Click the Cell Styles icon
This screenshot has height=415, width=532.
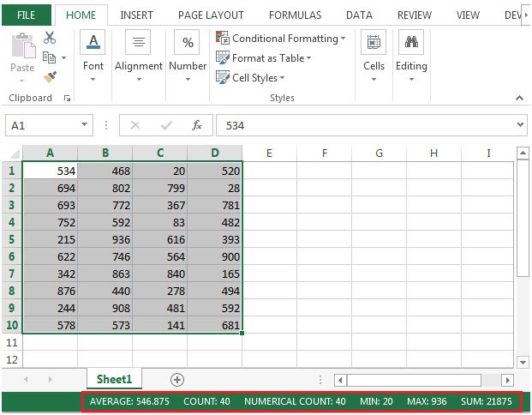coord(223,77)
